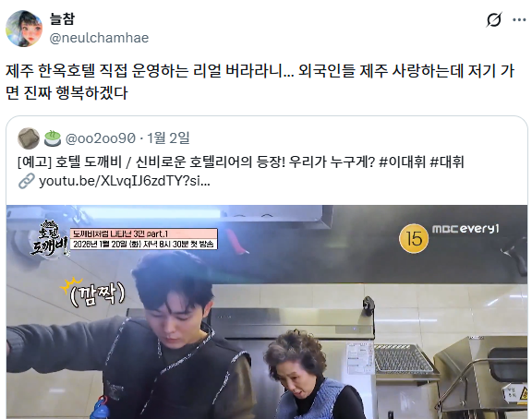Click the 호텔 도깨비 show logo
Viewport: 532px width, 419px height.
pyautogui.click(x=50, y=238)
